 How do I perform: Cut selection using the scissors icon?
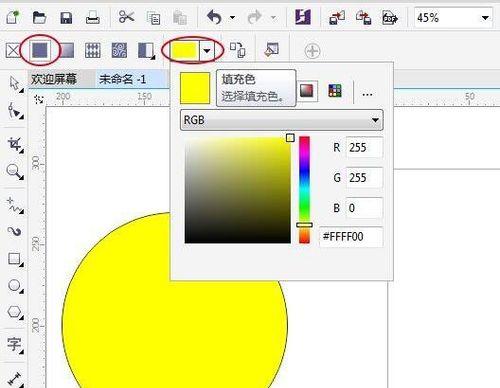[126, 17]
